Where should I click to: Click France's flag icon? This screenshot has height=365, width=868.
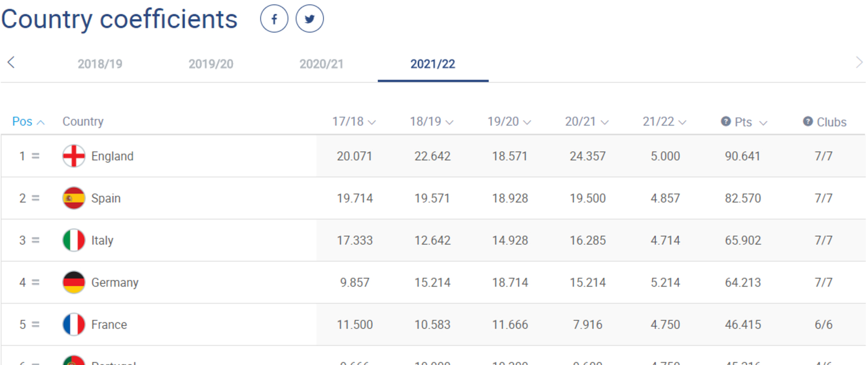pyautogui.click(x=73, y=324)
